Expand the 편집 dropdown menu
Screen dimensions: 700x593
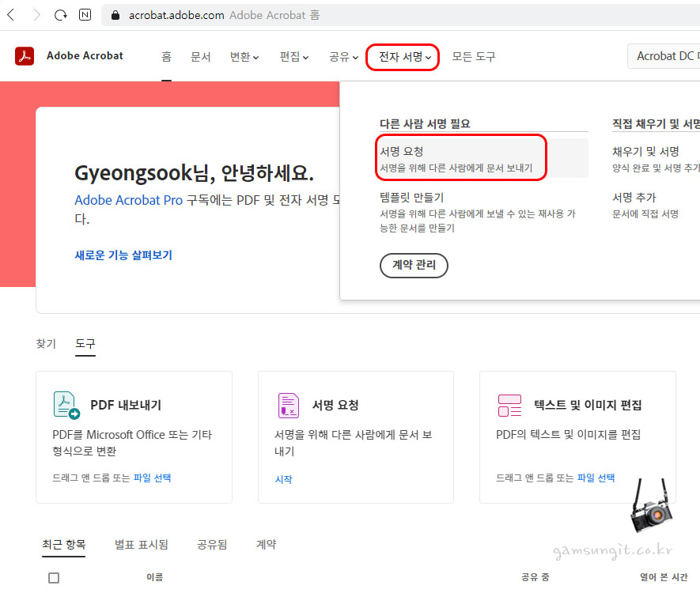(293, 57)
